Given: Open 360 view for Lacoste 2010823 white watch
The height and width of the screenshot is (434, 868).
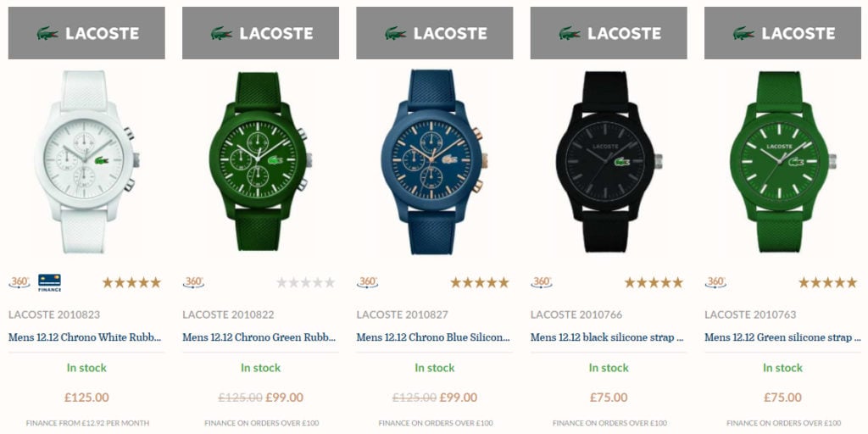Looking at the screenshot, I should pyautogui.click(x=19, y=282).
